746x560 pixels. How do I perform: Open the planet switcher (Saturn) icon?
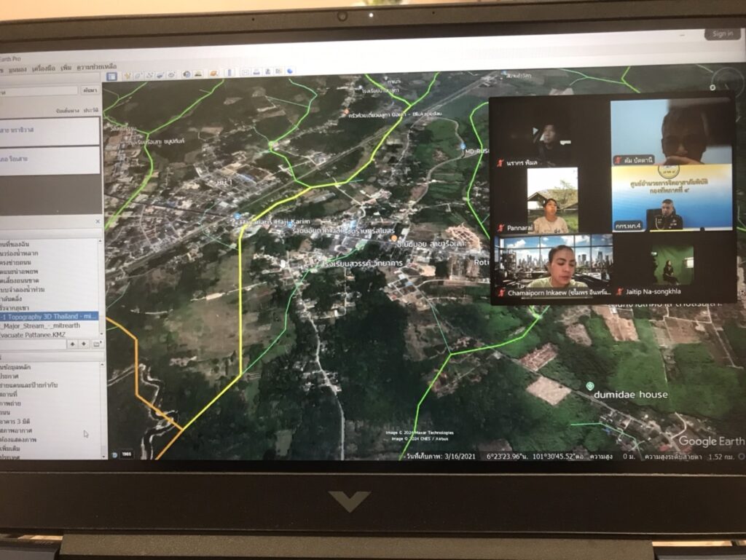[x=213, y=74]
